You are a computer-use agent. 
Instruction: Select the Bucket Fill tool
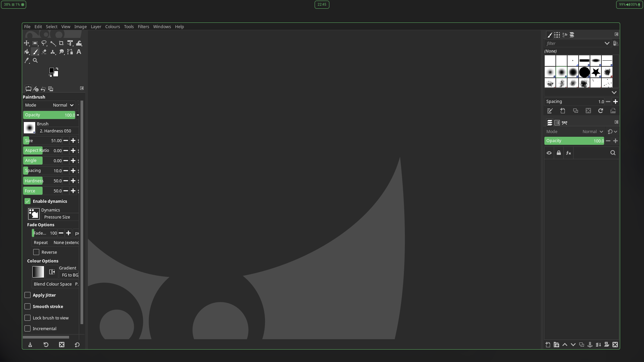(x=26, y=52)
